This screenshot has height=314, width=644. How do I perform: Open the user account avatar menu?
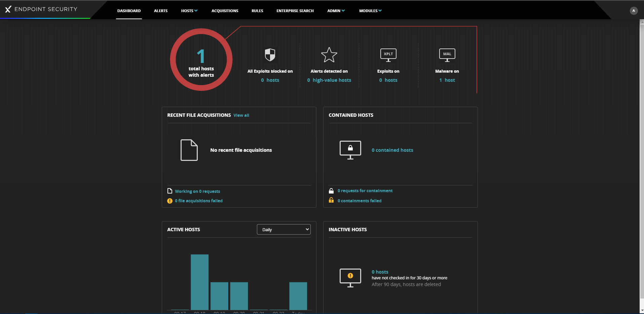pyautogui.click(x=633, y=11)
